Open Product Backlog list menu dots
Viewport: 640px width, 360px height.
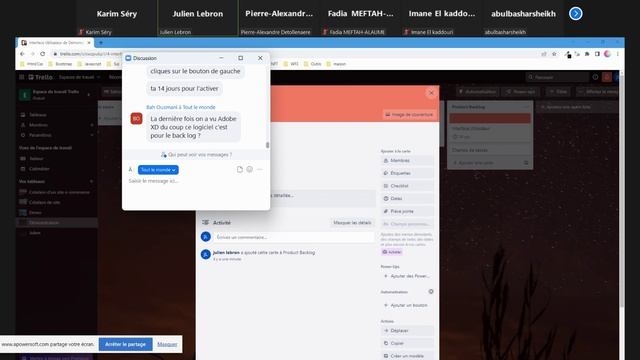click(526, 107)
